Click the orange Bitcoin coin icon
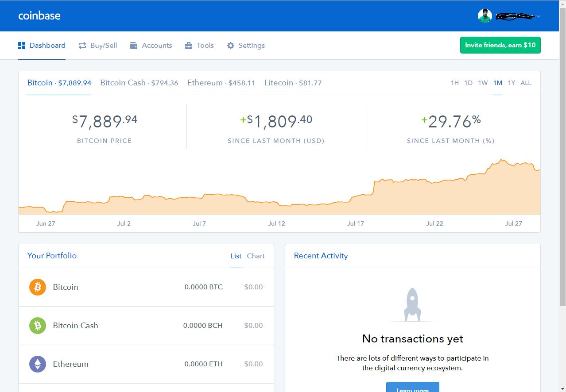Viewport: 566px width, 392px height. 38,287
